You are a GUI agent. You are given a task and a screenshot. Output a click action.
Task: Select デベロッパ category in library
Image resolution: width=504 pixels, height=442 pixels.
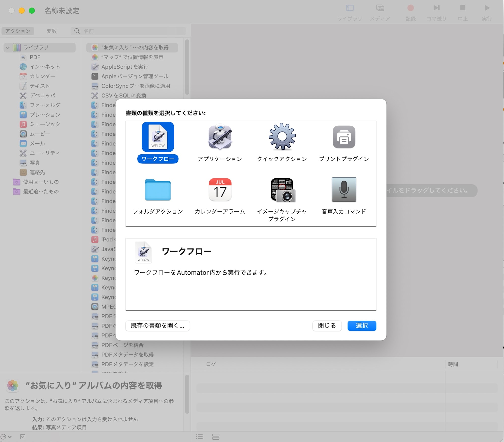(x=37, y=95)
